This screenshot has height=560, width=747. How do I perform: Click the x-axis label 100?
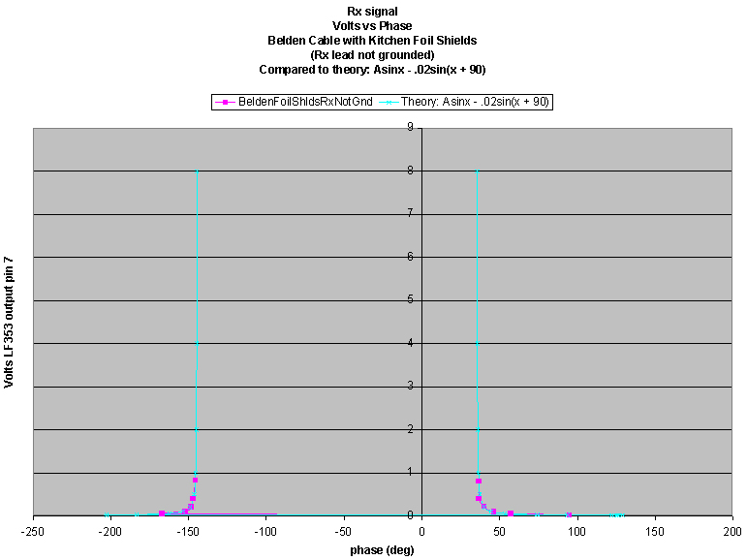(x=576, y=531)
